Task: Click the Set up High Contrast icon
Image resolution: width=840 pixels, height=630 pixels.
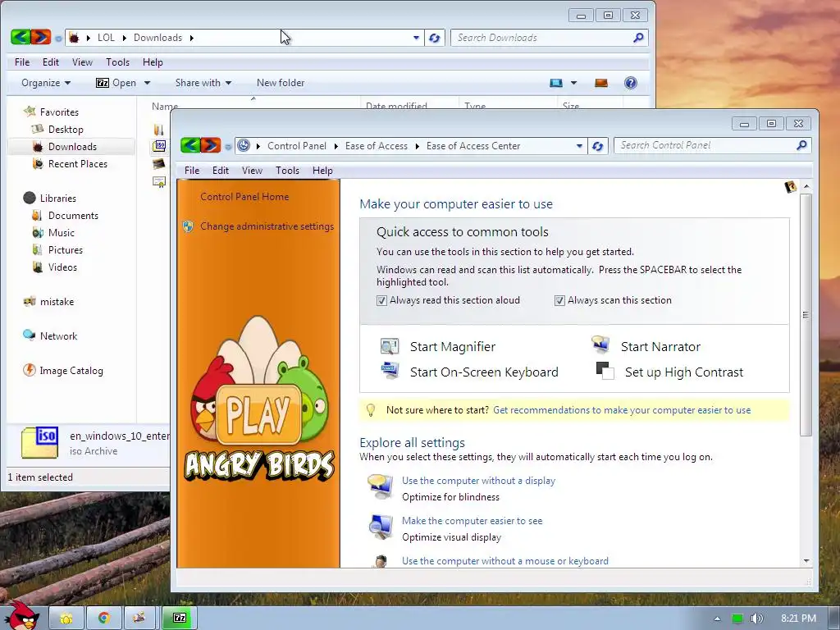Action: tap(605, 371)
